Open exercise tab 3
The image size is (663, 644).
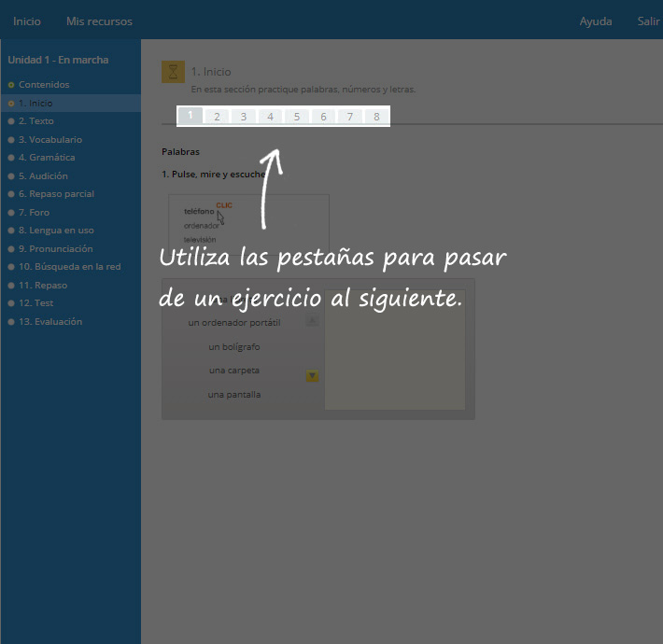pos(243,117)
